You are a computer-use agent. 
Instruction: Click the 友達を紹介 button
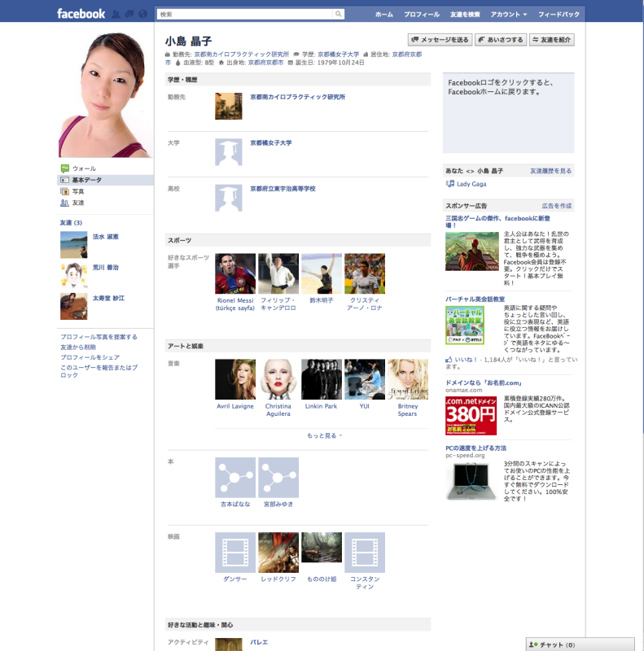552,40
